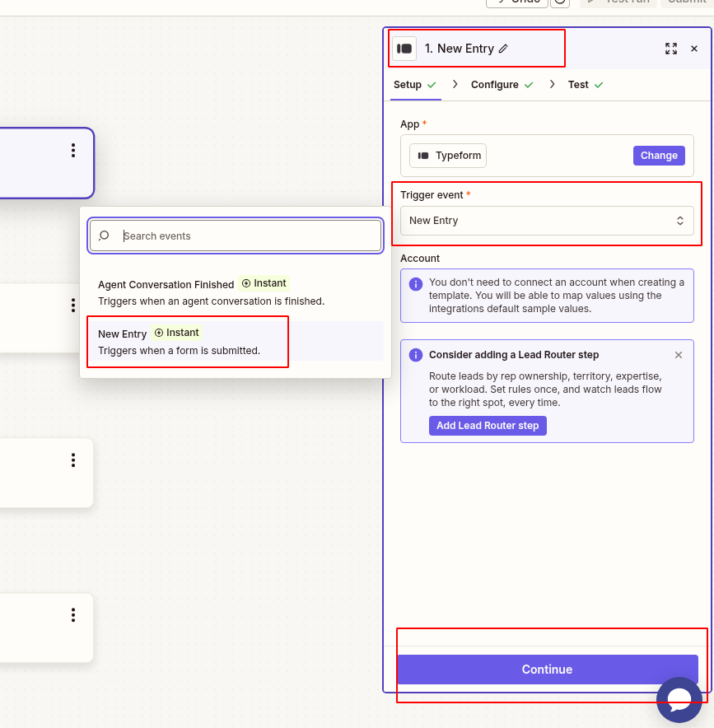Switch to the Configure tab

pyautogui.click(x=494, y=84)
